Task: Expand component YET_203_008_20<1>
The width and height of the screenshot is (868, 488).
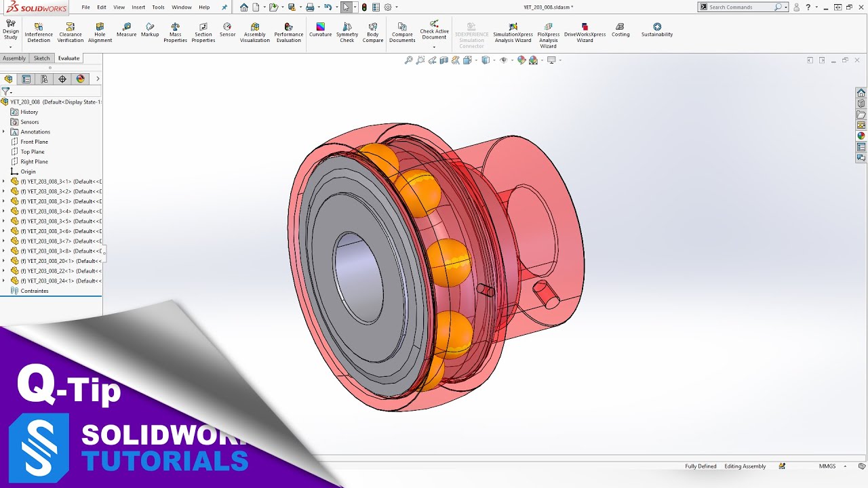Action: pos(3,261)
